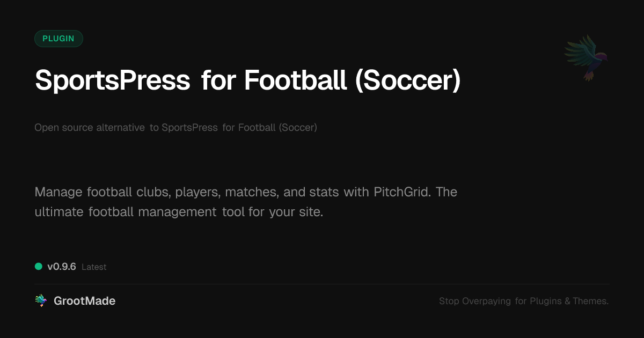This screenshot has height=338, width=644.
Task: Click the green status dot beside version
Action: (39, 266)
